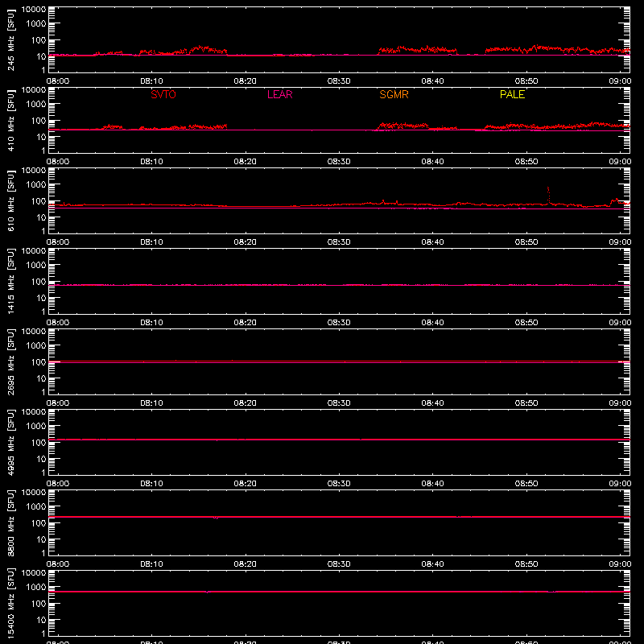Select the 4995 MHz [SFU] axis title
The height and width of the screenshot is (644, 644).
[x=10, y=442]
